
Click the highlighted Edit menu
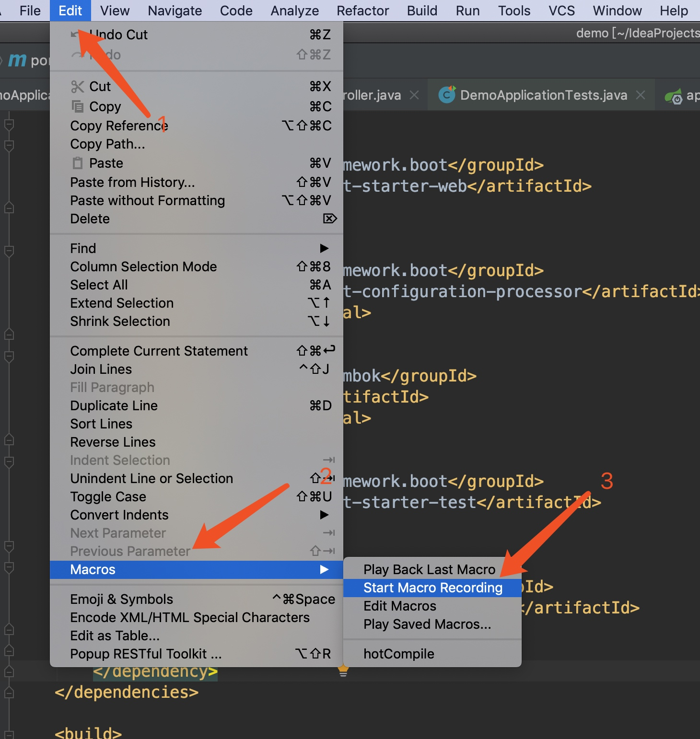(x=70, y=11)
